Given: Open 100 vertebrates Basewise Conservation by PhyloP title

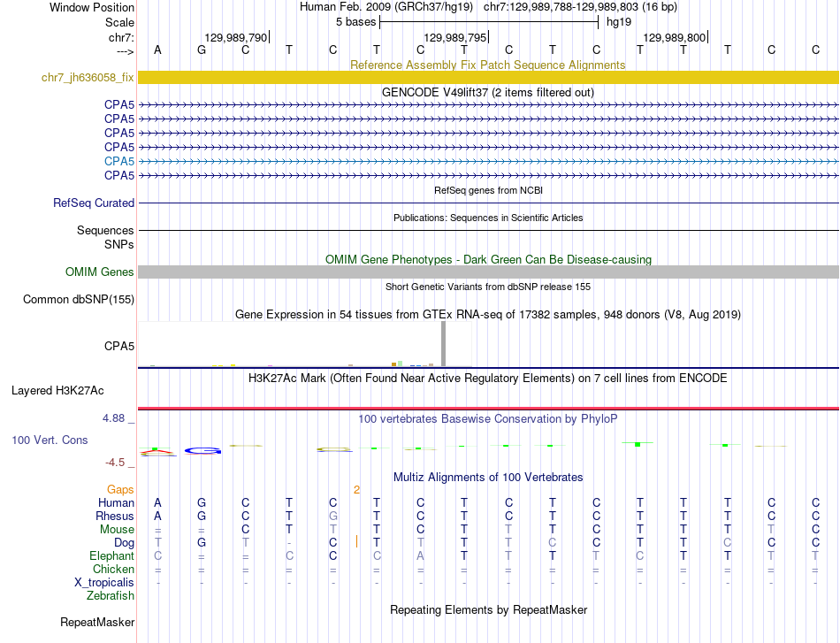Looking at the screenshot, I should [x=488, y=419].
